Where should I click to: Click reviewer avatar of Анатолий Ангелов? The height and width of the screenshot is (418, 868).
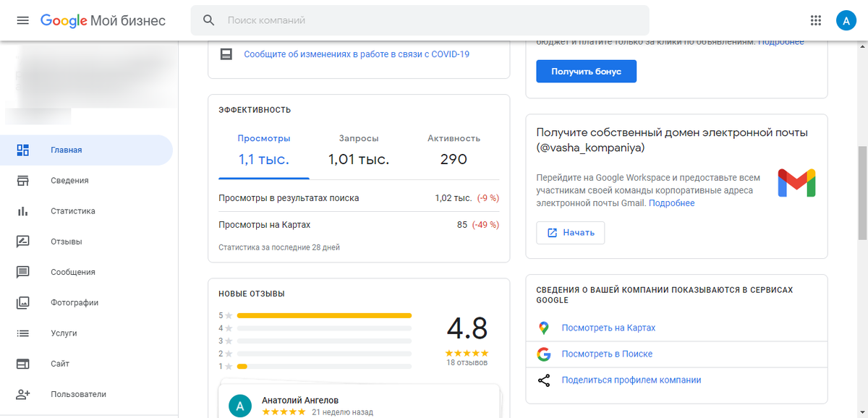[239, 406]
